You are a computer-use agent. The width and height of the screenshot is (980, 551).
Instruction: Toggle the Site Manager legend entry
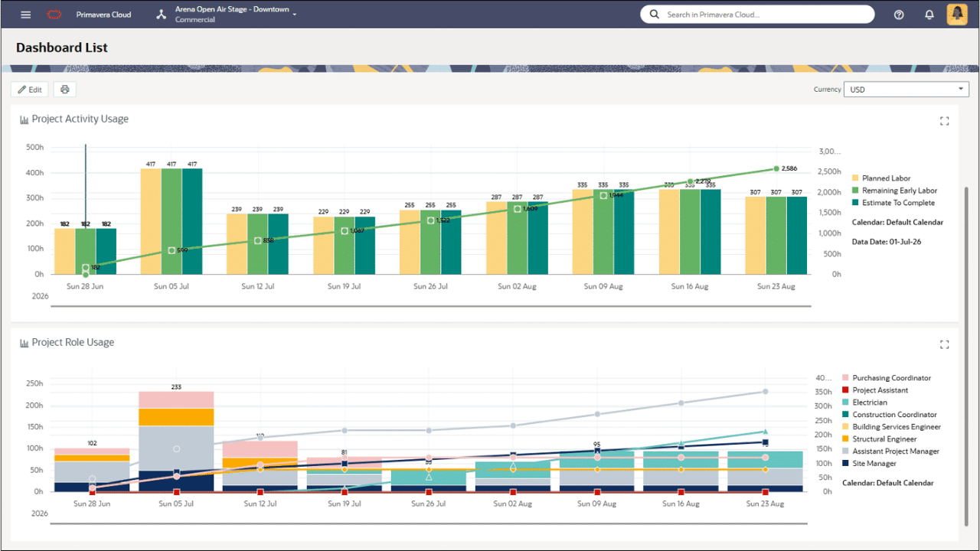click(869, 464)
